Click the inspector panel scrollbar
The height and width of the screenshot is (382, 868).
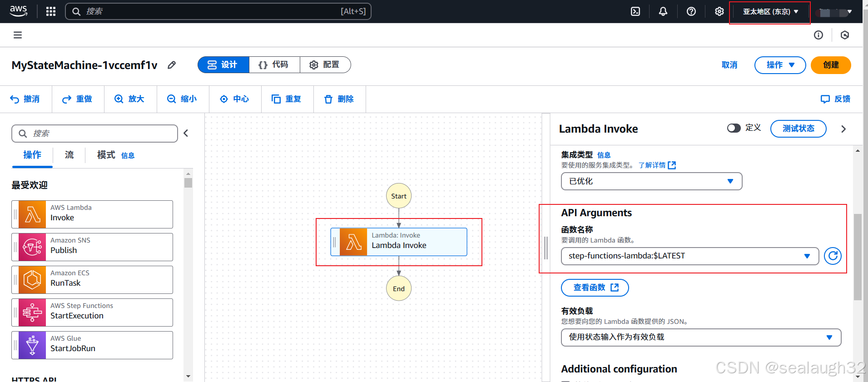(x=858, y=257)
